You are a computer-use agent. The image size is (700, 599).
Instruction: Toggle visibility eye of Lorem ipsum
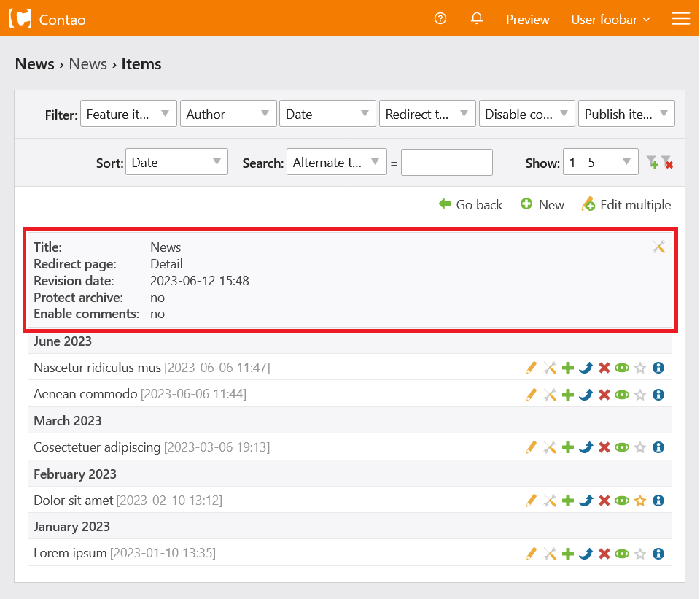[622, 554]
